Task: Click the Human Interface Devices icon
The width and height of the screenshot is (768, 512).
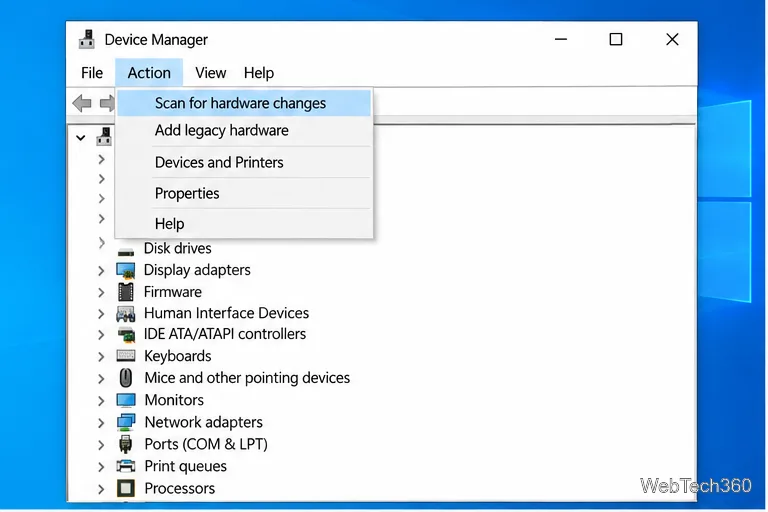Action: point(126,314)
